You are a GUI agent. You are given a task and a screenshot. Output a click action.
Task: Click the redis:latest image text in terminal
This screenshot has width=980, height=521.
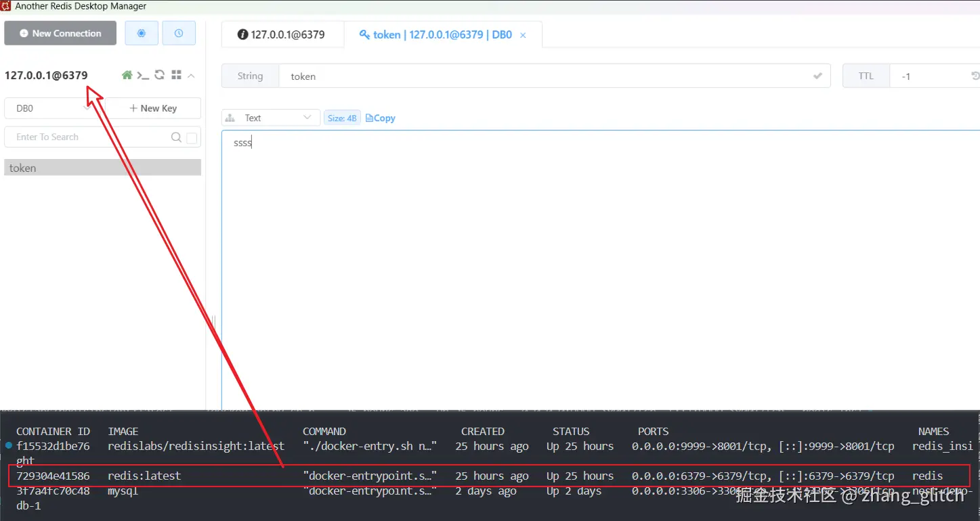point(144,476)
